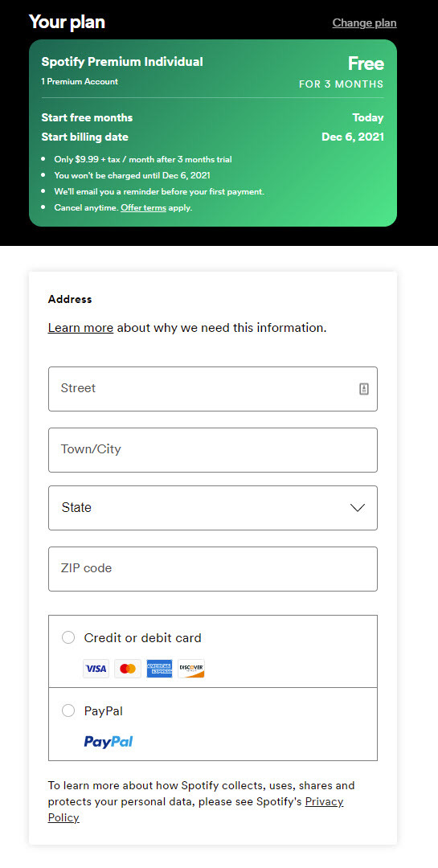Open the State dropdown
The image size is (438, 868).
pyautogui.click(x=213, y=508)
